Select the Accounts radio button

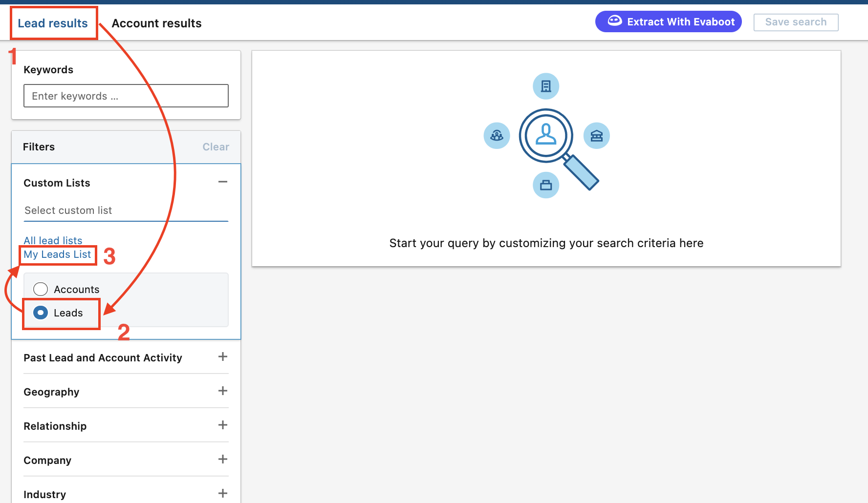[41, 289]
